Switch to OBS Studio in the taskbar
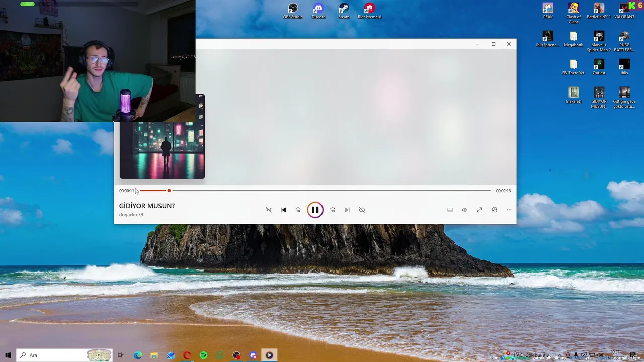Viewport: 644px width, 362px height. click(236, 355)
